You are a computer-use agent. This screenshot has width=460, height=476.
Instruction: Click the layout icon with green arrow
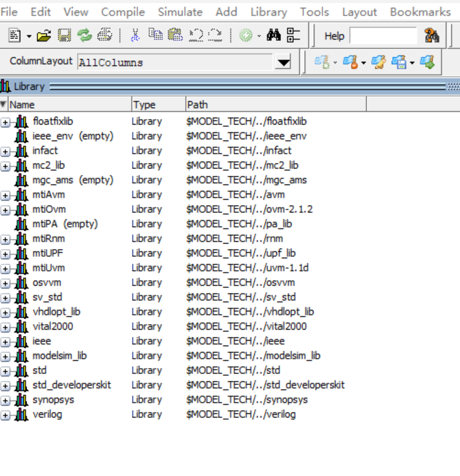428,62
